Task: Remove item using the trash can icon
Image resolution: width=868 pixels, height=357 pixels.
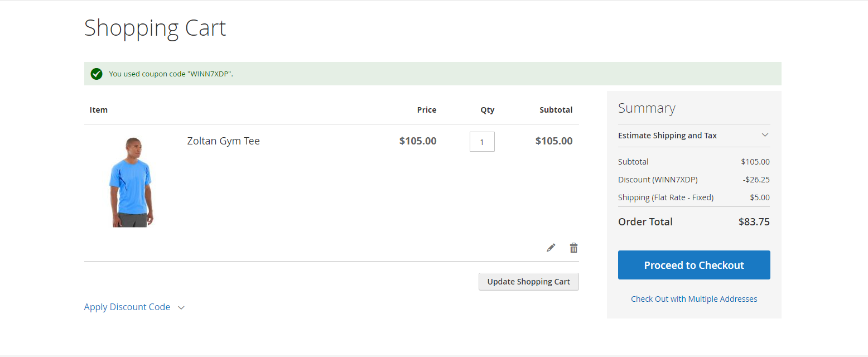Action: 573,248
